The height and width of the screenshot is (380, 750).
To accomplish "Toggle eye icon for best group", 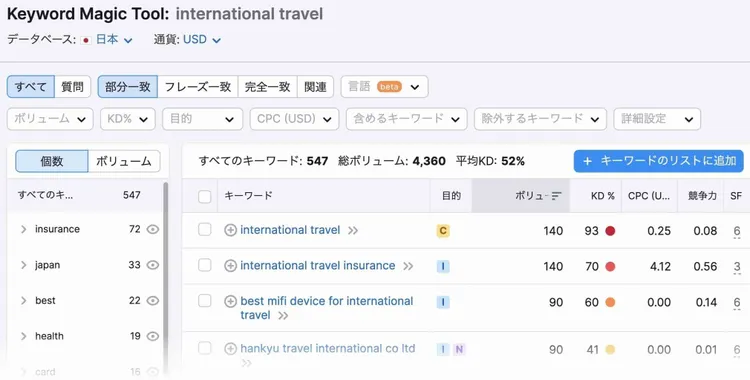I will (x=153, y=301).
